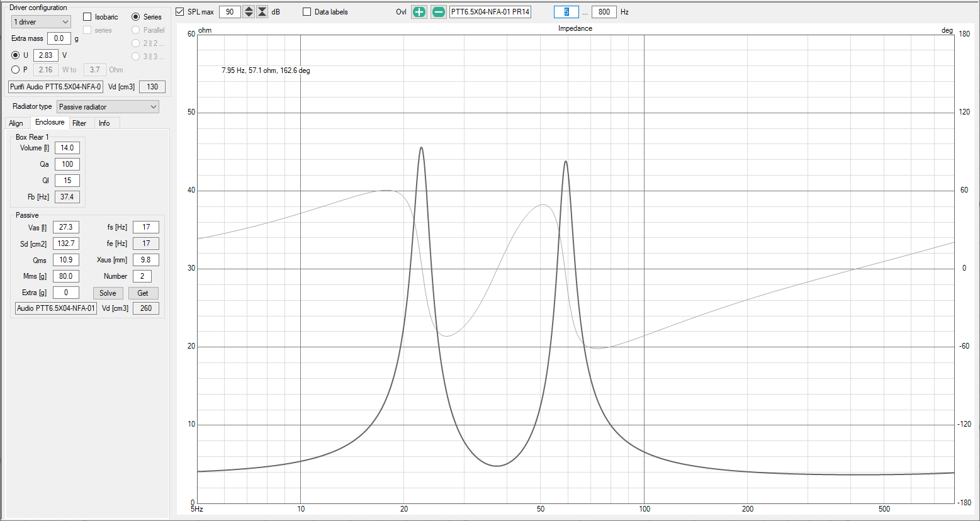Switch to the Align tab

(x=16, y=123)
